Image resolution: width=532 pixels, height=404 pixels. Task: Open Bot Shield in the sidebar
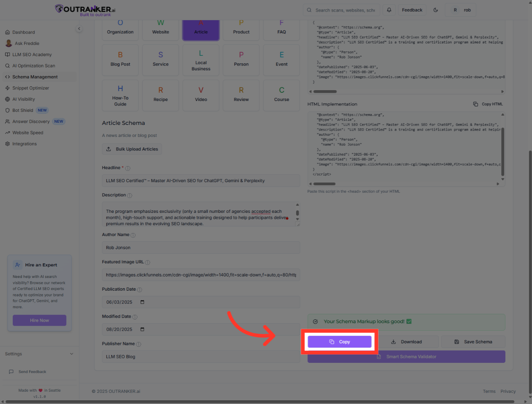[x=23, y=110]
